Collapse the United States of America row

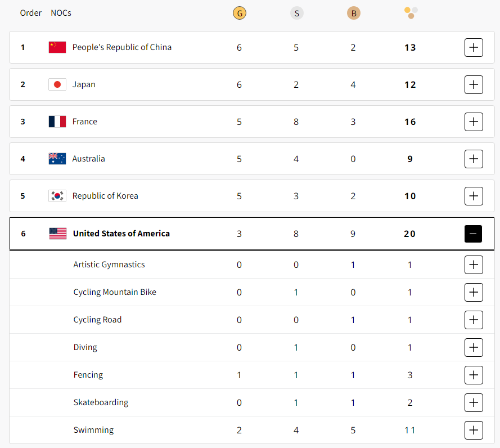[473, 234]
